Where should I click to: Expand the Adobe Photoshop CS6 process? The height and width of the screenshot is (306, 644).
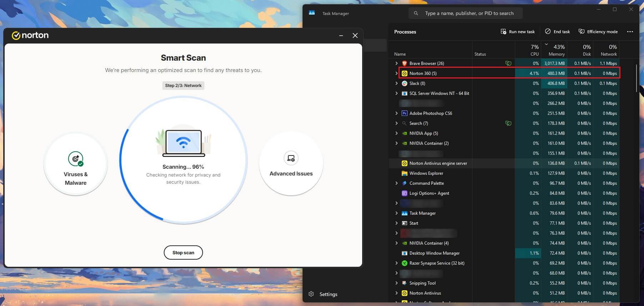point(396,113)
